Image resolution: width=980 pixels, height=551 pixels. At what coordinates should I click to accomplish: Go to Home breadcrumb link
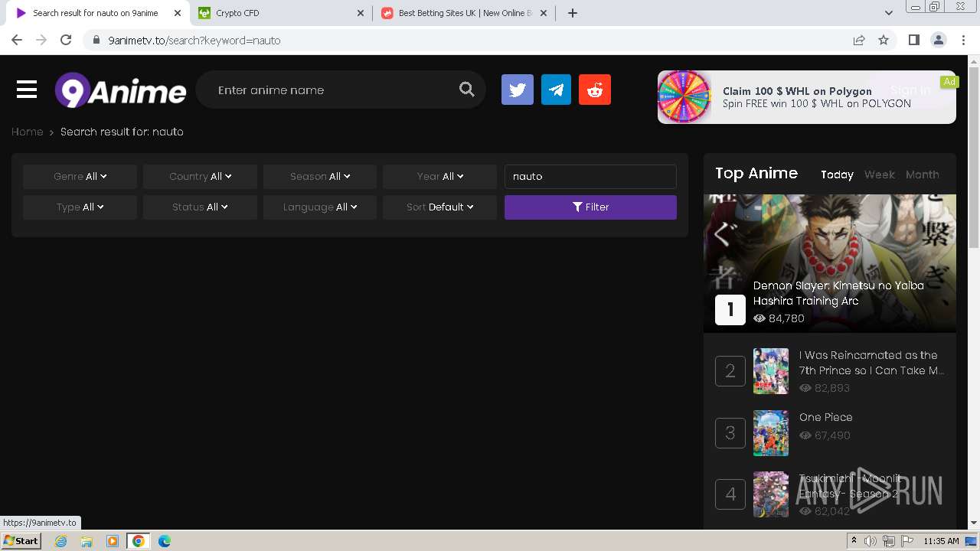27,132
